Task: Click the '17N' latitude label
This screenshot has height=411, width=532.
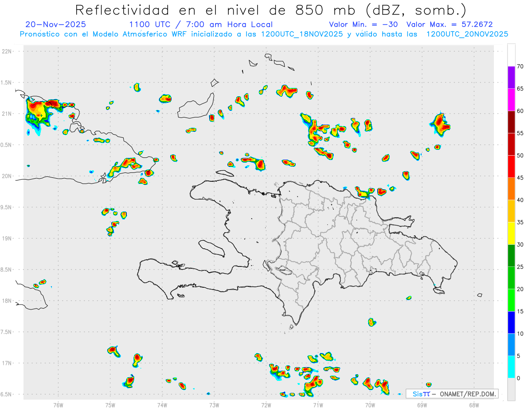Action: [x=8, y=363]
